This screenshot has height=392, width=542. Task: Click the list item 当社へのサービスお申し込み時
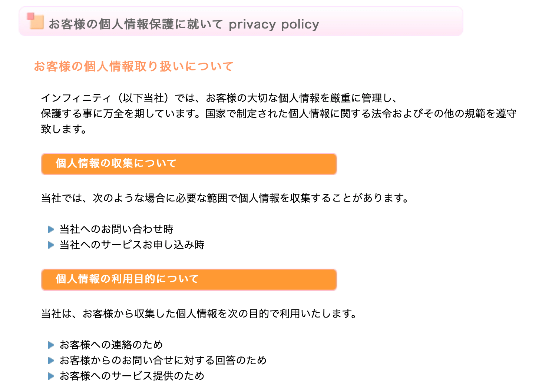click(132, 245)
